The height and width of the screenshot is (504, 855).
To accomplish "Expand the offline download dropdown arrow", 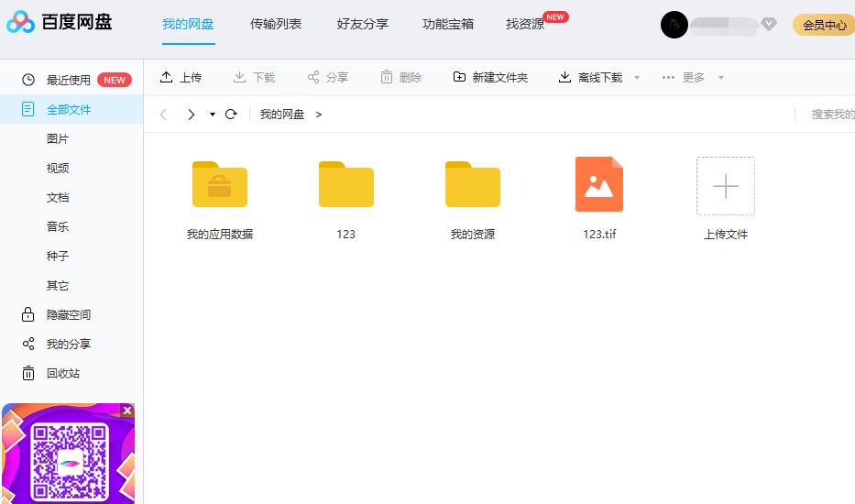I will (637, 78).
